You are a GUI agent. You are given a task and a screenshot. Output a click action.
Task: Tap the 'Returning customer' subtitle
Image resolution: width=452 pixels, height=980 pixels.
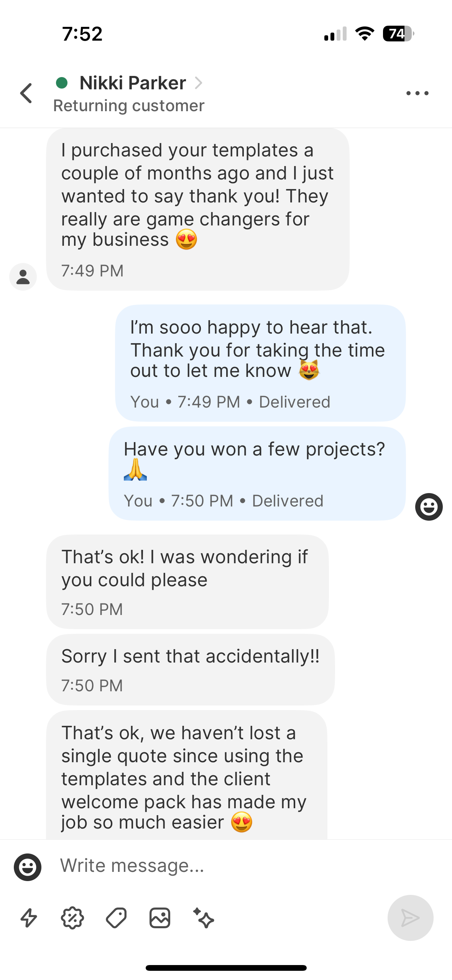(129, 106)
